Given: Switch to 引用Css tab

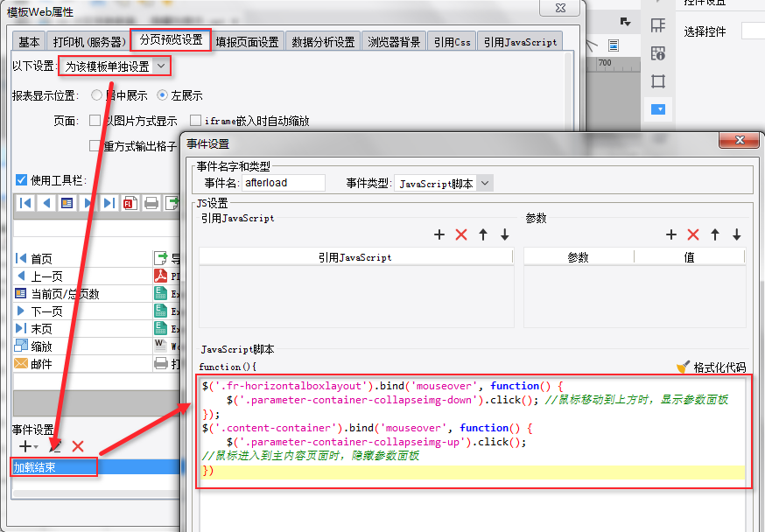Looking at the screenshot, I should pyautogui.click(x=453, y=42).
